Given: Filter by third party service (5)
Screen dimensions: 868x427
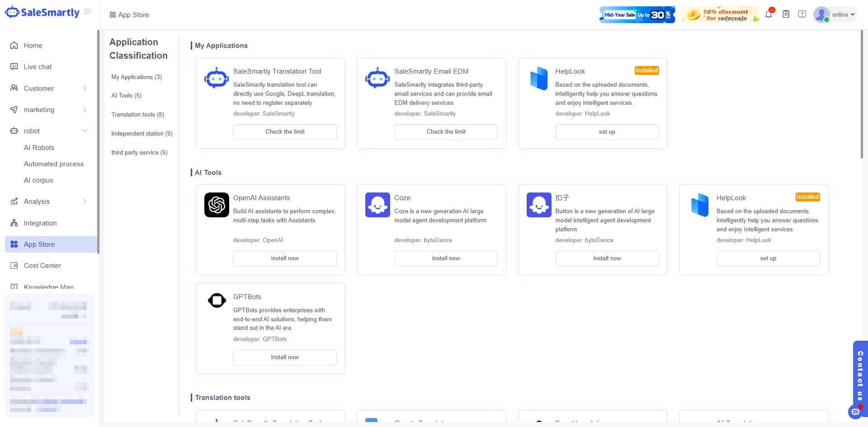Looking at the screenshot, I should pyautogui.click(x=139, y=153).
